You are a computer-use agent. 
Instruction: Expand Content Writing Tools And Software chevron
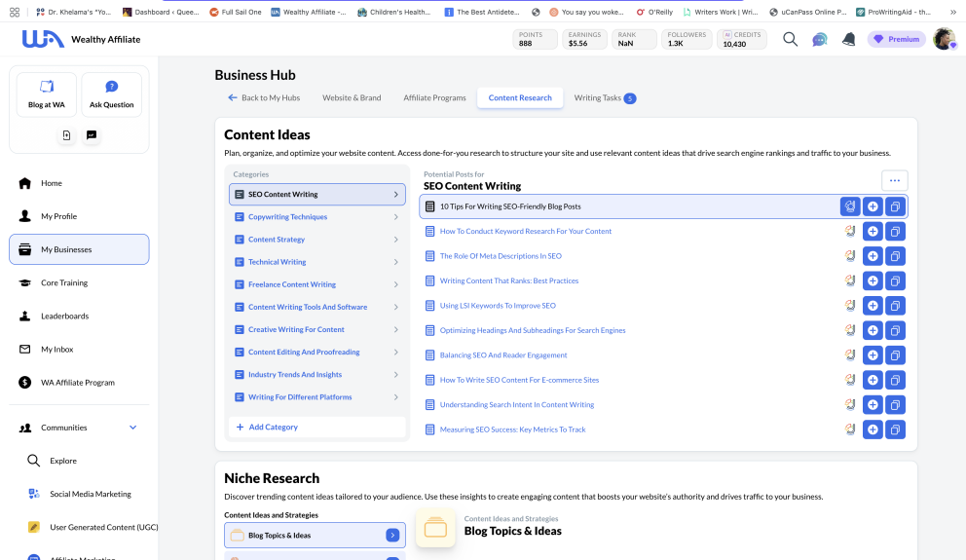coord(395,307)
